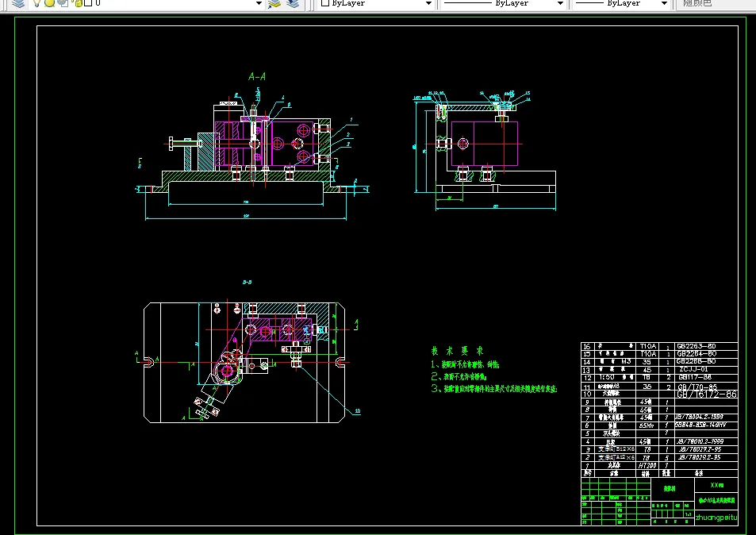Open the lineweight ByLayer dropdown
This screenshot has width=756, height=535.
click(664, 3)
